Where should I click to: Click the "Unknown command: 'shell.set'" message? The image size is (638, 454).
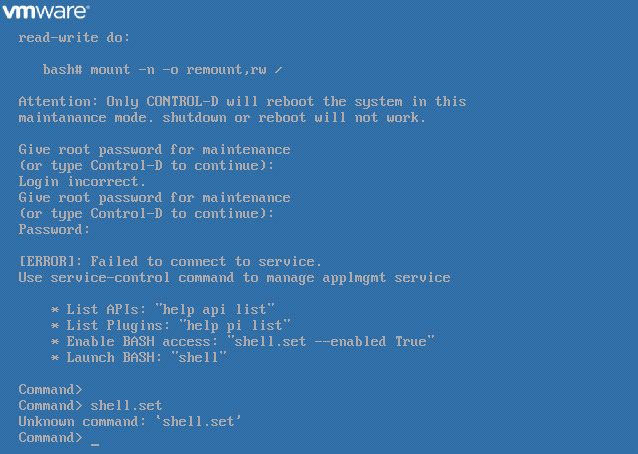(x=130, y=421)
